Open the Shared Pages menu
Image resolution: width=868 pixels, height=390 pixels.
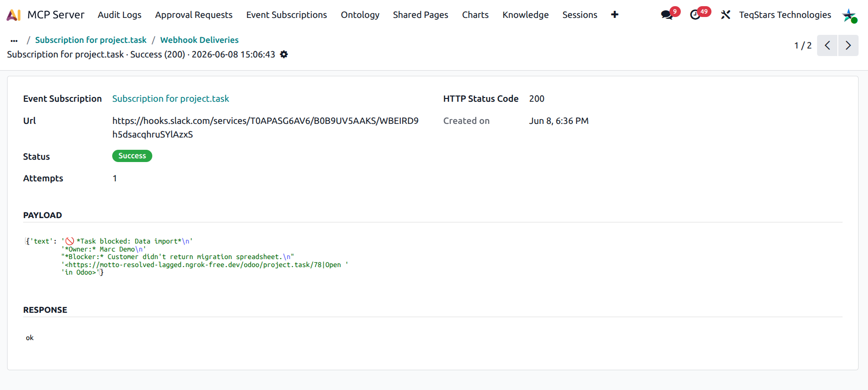point(421,15)
